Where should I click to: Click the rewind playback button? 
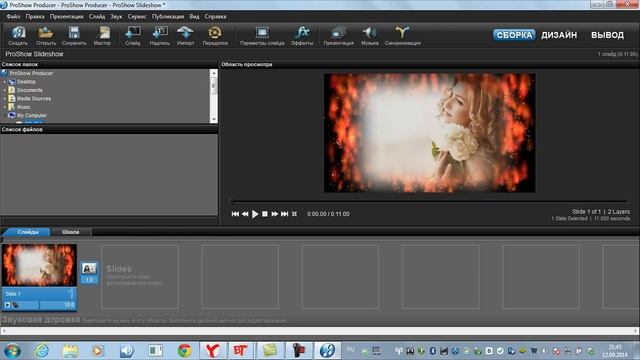[245, 214]
